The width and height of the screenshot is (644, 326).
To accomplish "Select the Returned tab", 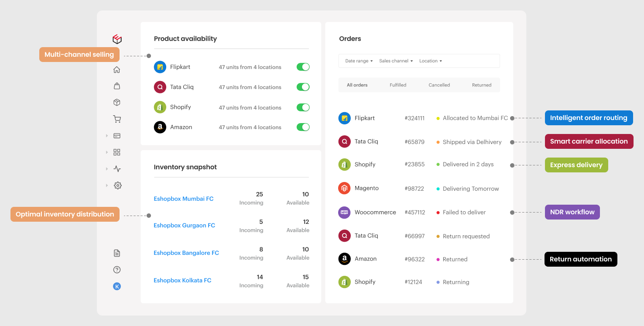I will 482,85.
